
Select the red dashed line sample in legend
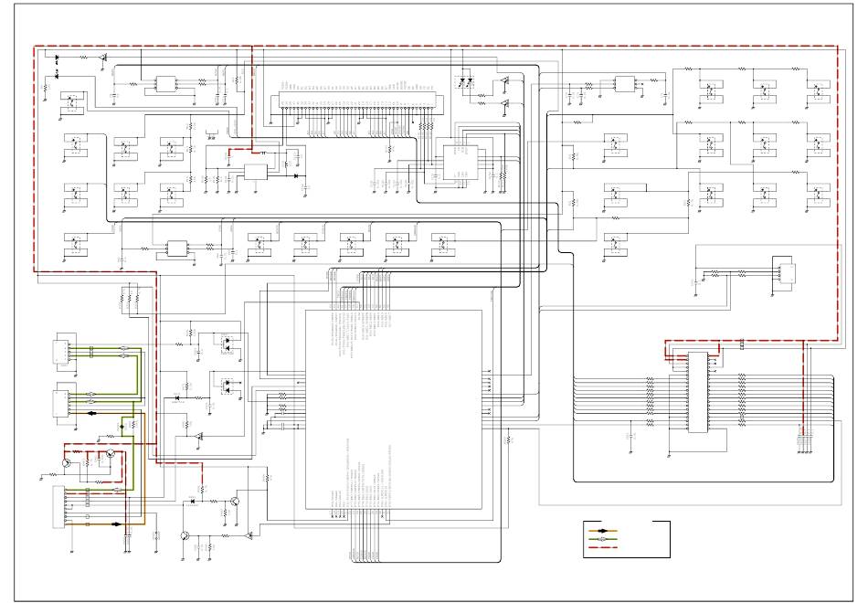coord(603,547)
